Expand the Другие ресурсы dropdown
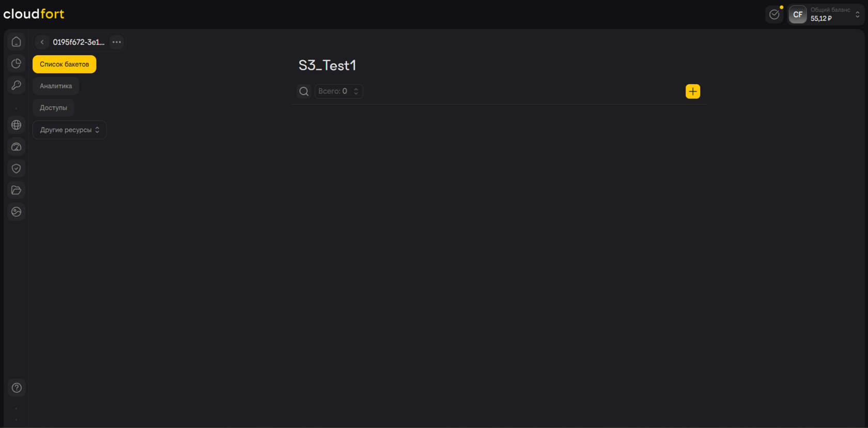868x428 pixels. coord(69,130)
